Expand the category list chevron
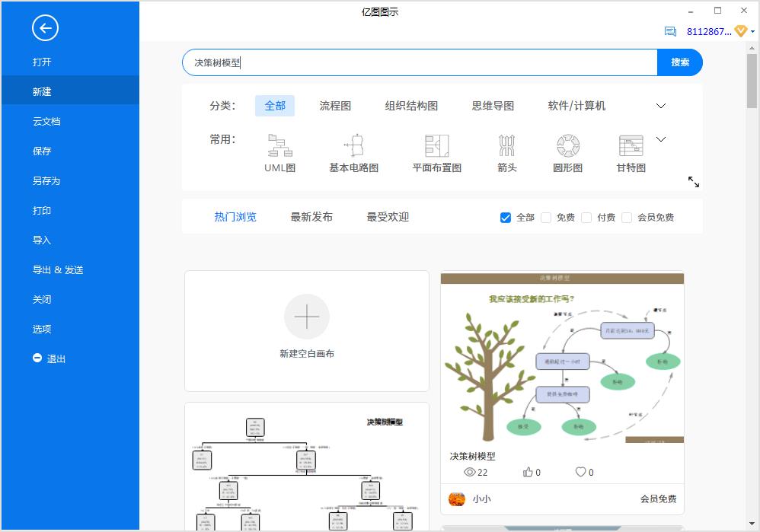Viewport: 760px width, 532px height. click(660, 106)
